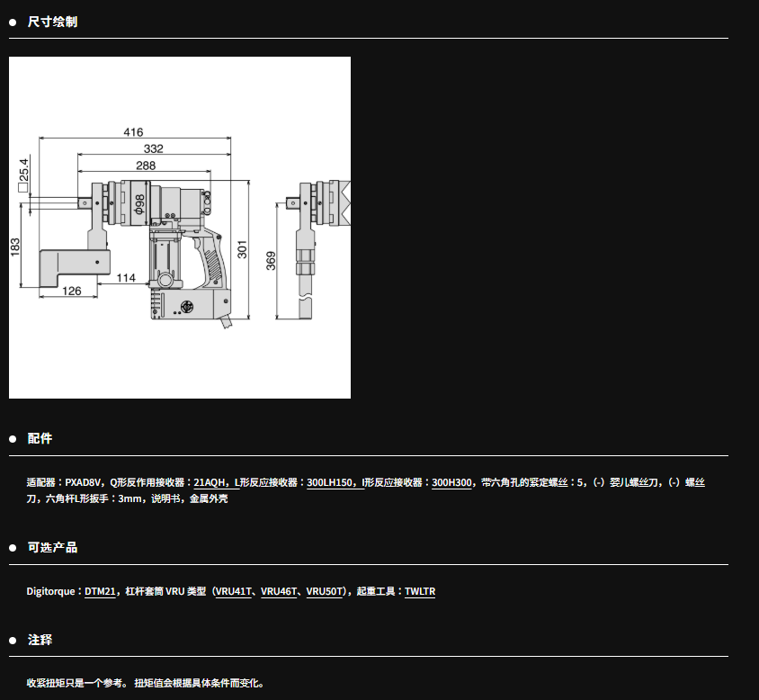Image resolution: width=759 pixels, height=700 pixels.
Task: Select the VRU46T socket link
Action: (x=280, y=591)
